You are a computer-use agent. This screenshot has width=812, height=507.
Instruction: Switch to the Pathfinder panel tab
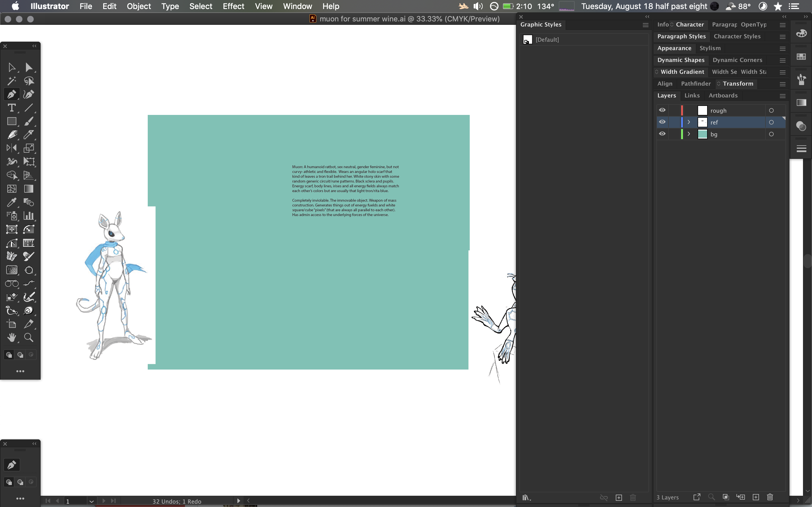click(696, 84)
